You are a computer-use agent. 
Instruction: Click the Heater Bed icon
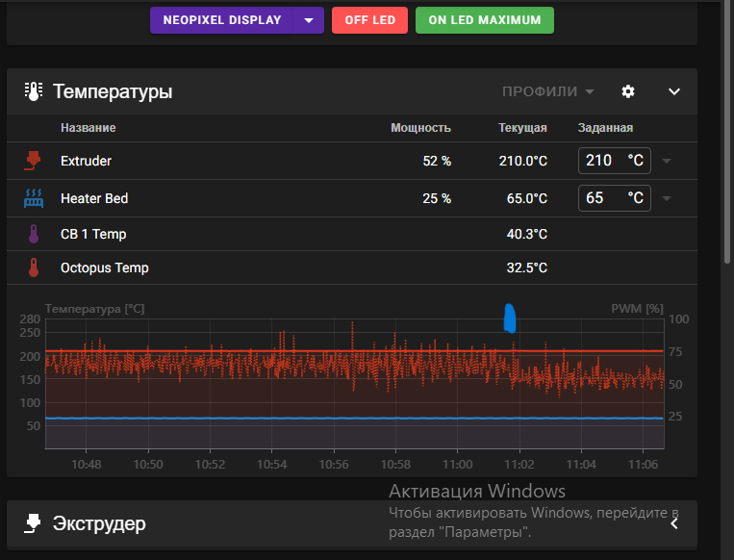(x=34, y=198)
